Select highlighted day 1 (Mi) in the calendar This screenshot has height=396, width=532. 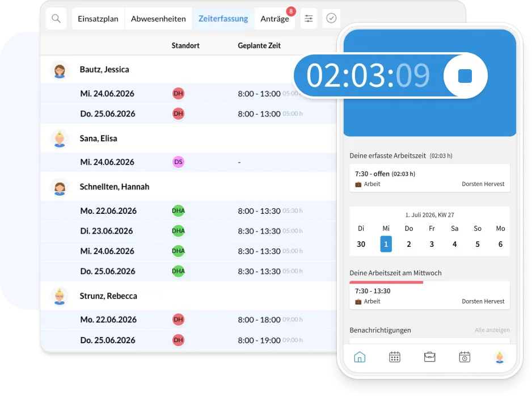click(x=386, y=244)
